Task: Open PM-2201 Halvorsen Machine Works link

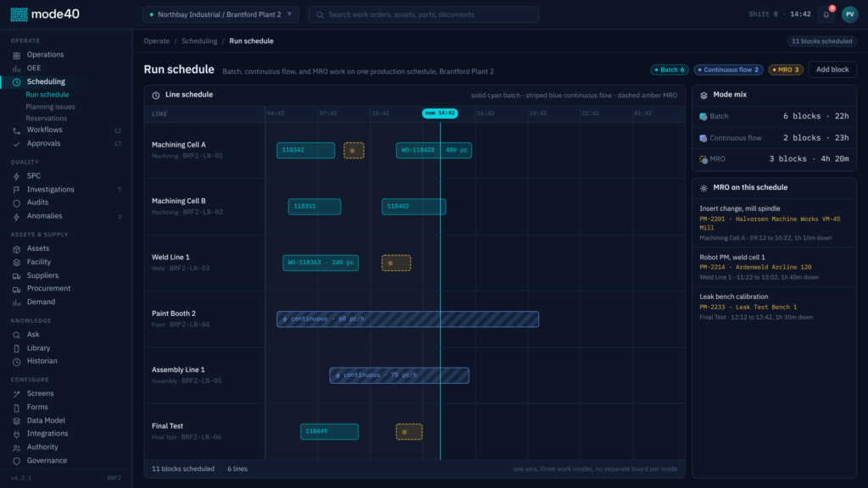Action: click(770, 223)
